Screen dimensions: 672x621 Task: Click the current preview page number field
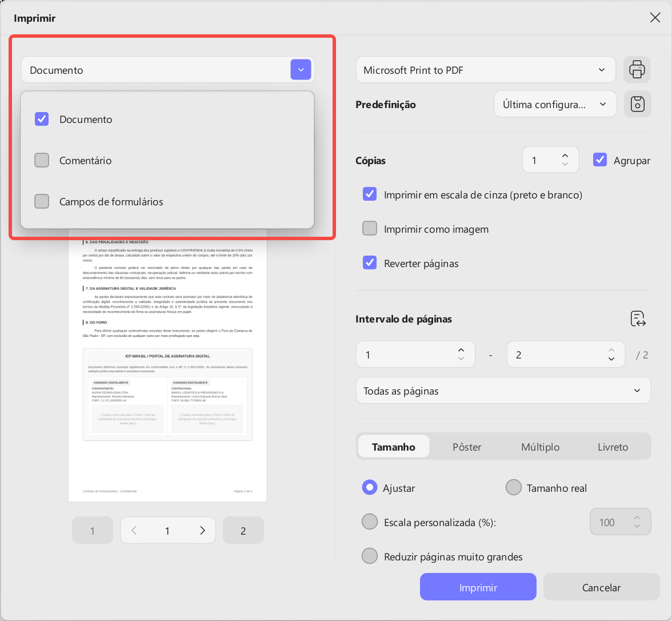pos(167,531)
